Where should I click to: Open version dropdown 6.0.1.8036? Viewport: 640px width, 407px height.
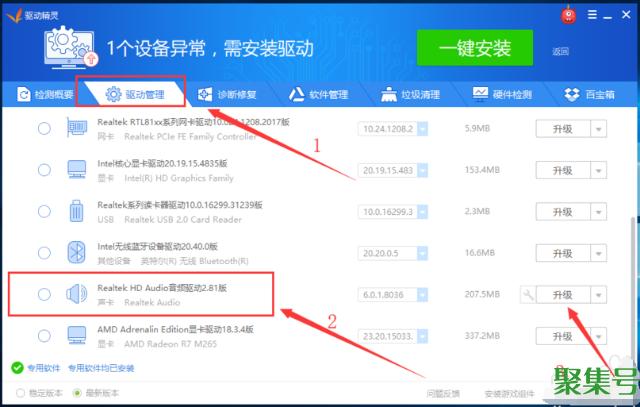pyautogui.click(x=422, y=294)
